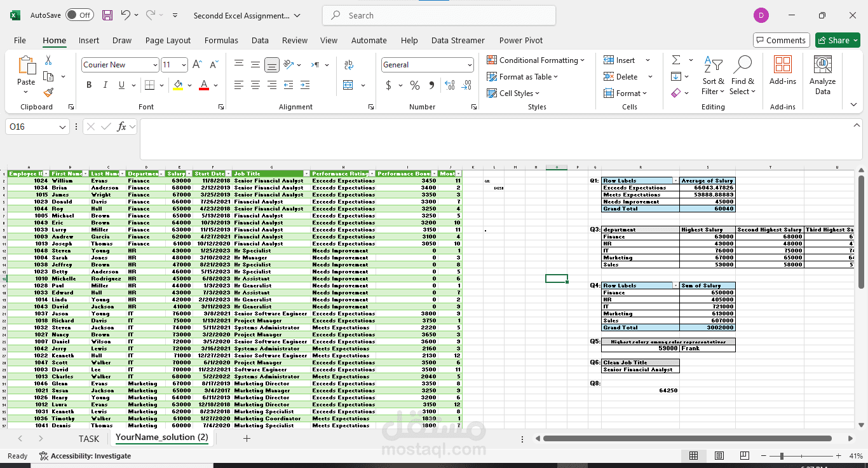
Task: Click the Accounting Number Format dollar icon
Action: (388, 85)
